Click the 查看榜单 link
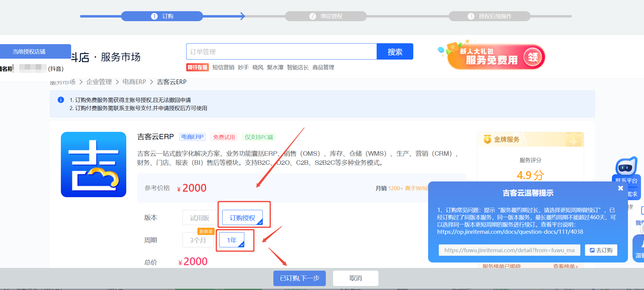644x290 pixels. (x=566, y=266)
